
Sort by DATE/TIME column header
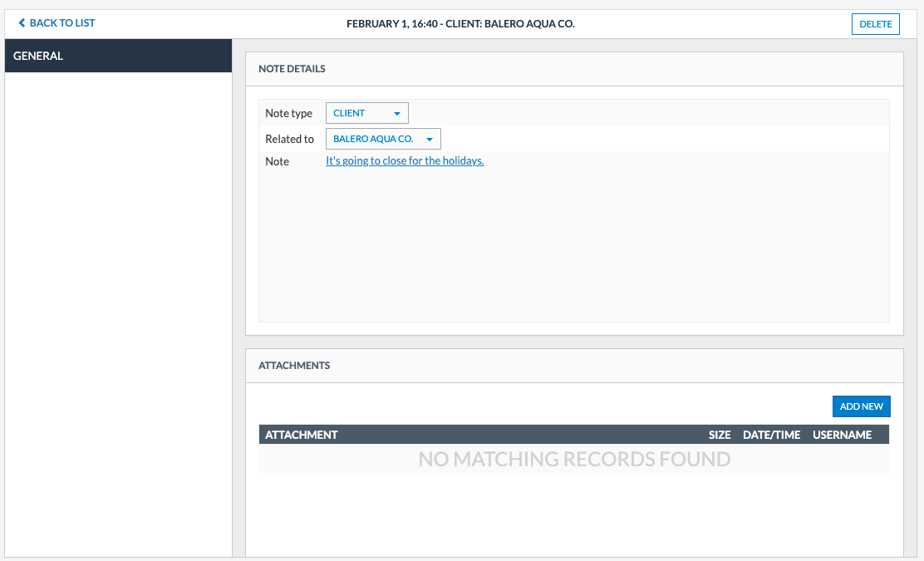coord(771,435)
